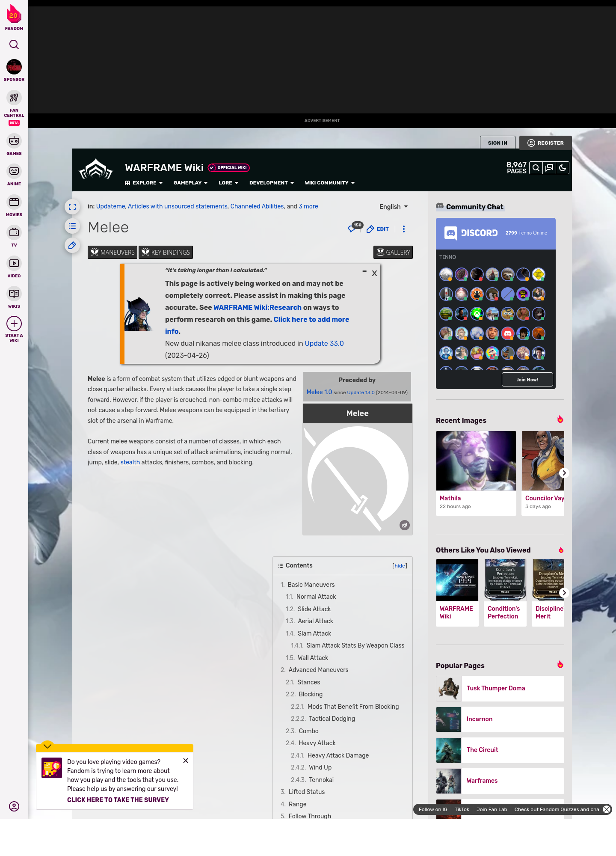The height and width of the screenshot is (856, 616).
Task: Open the Tusk Thumper Doma popular page
Action: coord(500,688)
